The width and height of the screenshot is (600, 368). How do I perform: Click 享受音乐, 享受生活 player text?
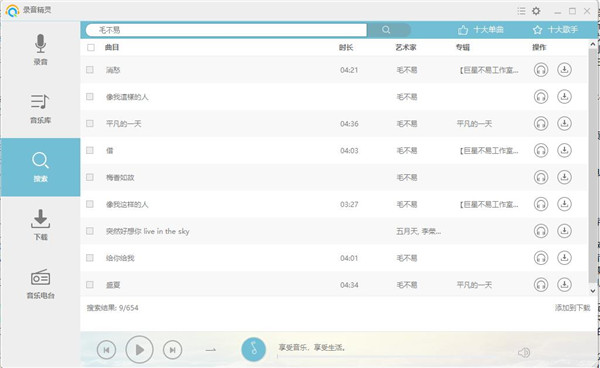point(312,347)
